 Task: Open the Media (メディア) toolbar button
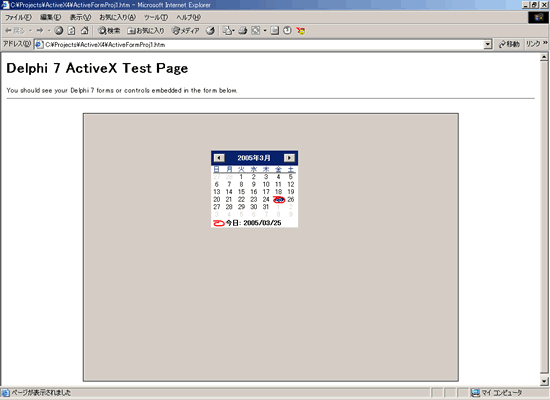click(x=185, y=31)
